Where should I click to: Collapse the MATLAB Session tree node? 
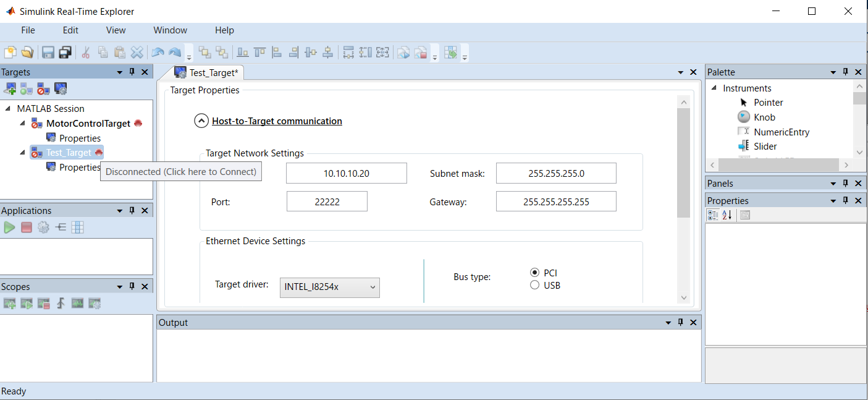(x=8, y=108)
